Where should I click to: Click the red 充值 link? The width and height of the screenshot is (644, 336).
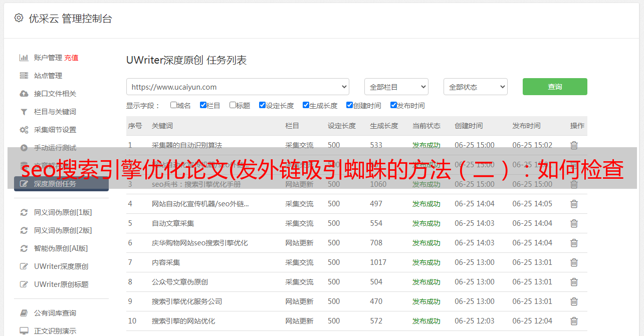(71, 58)
